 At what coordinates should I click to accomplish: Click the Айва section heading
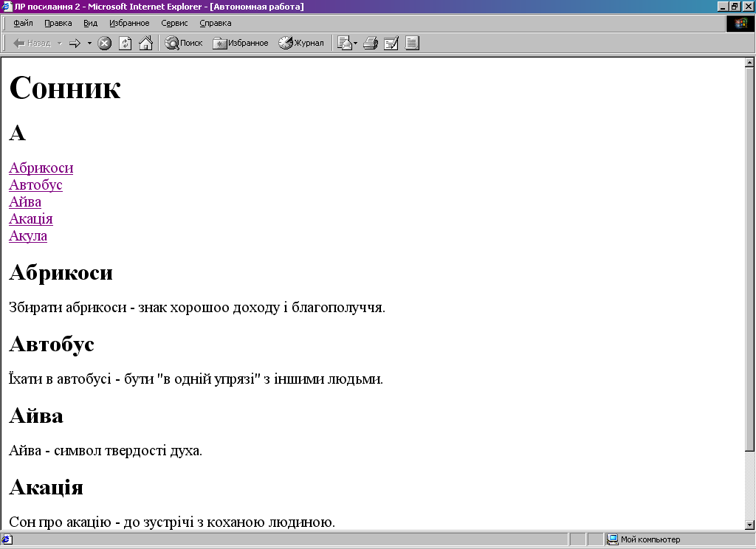click(x=36, y=415)
